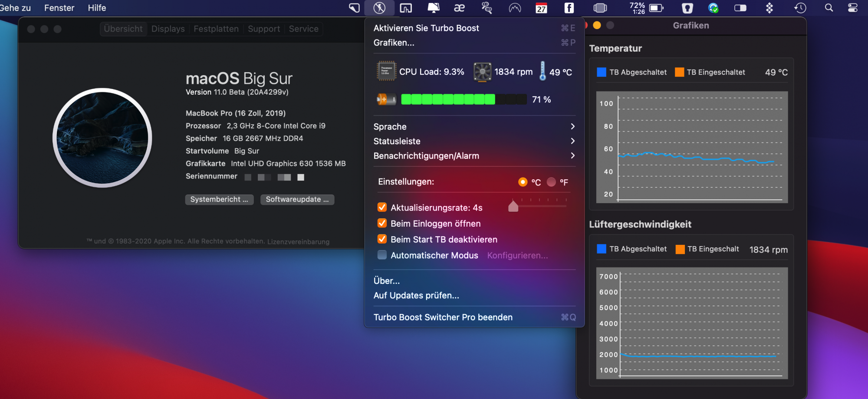Uncheck the Aktualisierungsrate checkbox
Viewport: 868px width, 399px height.
382,207
